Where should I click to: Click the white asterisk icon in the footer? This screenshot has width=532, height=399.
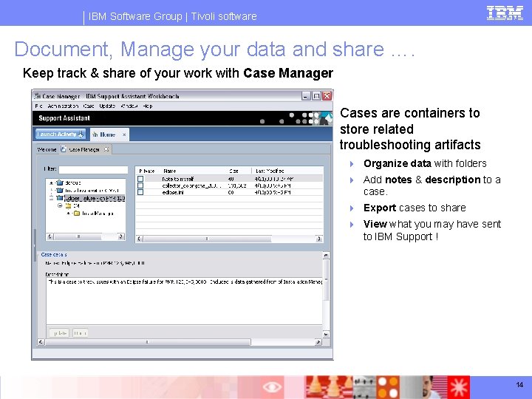[459, 387]
